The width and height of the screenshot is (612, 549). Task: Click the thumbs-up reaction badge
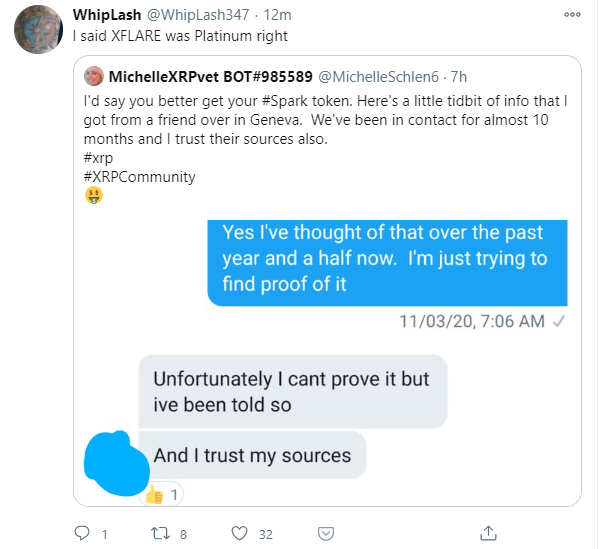point(162,494)
